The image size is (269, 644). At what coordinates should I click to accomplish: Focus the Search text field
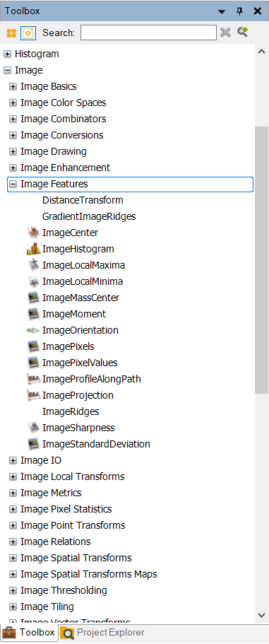148,33
